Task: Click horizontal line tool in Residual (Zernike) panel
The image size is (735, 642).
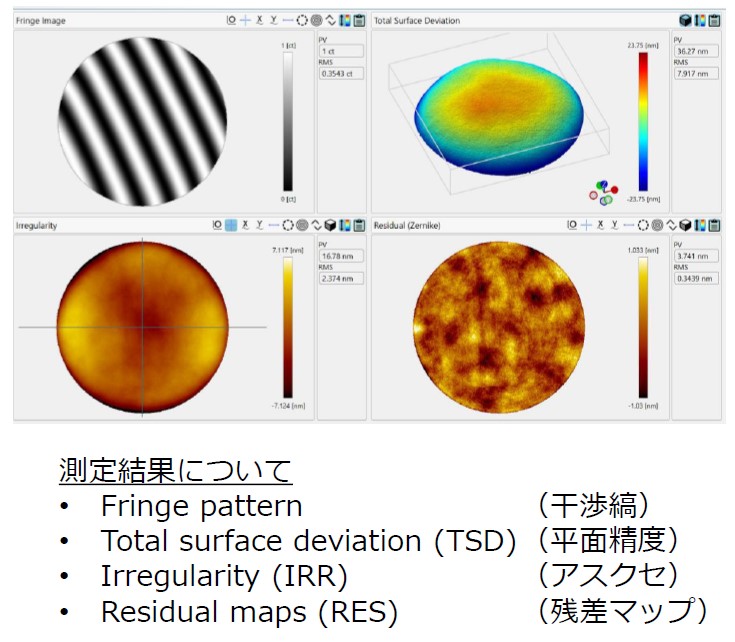Action: [629, 225]
